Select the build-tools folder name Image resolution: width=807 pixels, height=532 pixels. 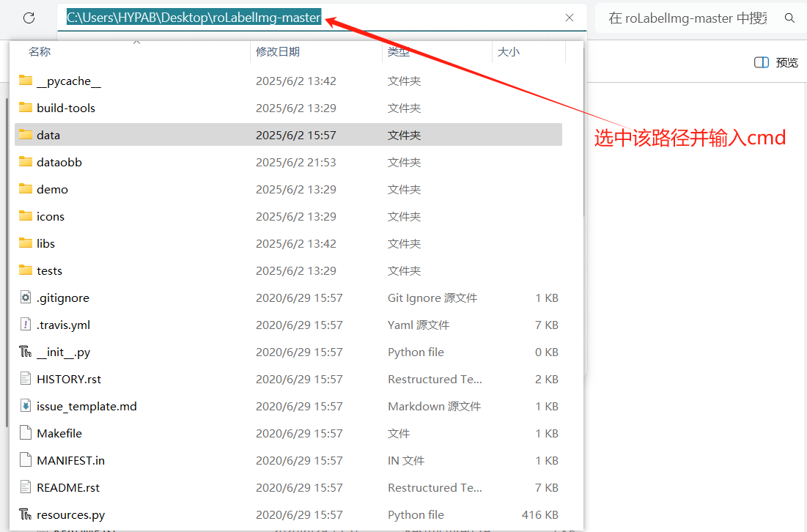66,108
